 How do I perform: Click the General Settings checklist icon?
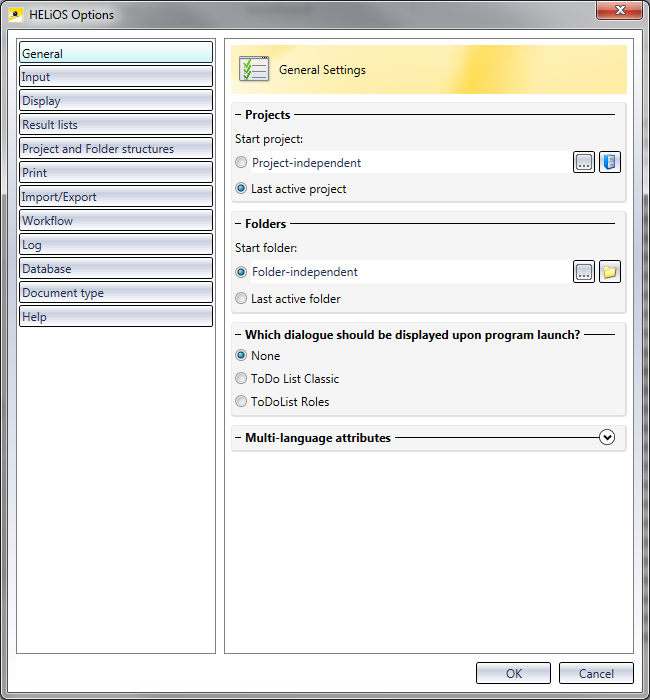click(x=254, y=69)
